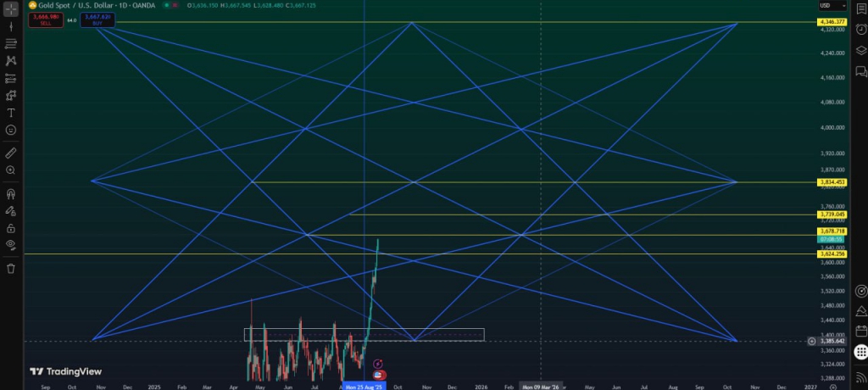Screen dimensions: 868x390
Task: Open the object tree layers panel
Action: (x=860, y=50)
